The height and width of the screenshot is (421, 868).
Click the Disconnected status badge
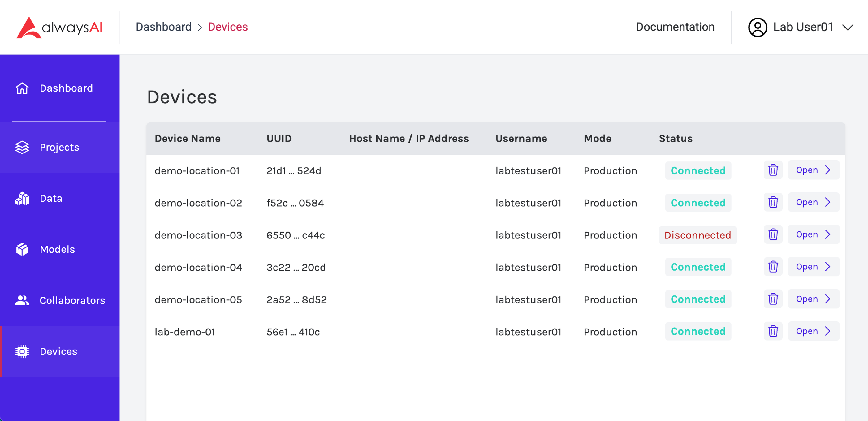(x=697, y=235)
